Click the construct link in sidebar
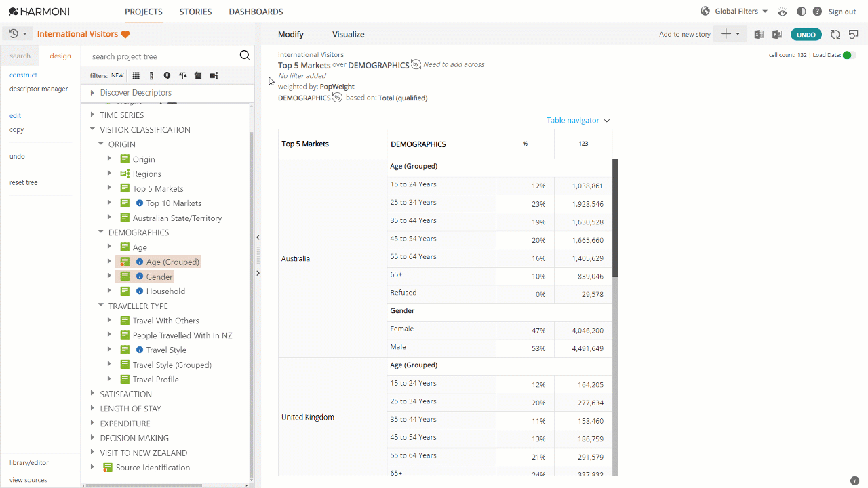This screenshot has height=488, width=868. (x=24, y=75)
